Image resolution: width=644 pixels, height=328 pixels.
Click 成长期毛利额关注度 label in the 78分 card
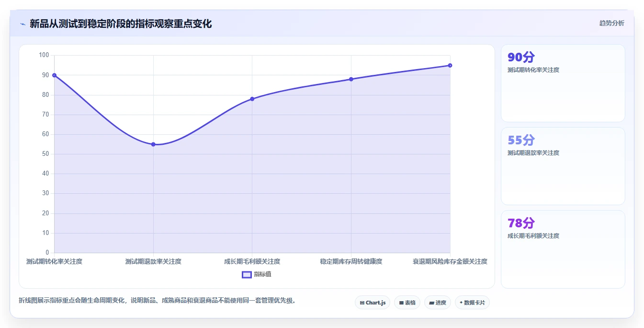tap(533, 236)
